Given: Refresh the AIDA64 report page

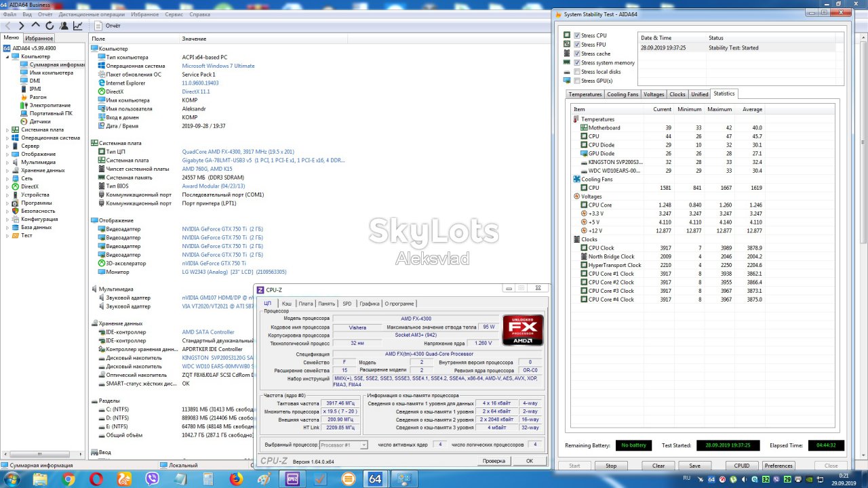Looking at the screenshot, I should click(x=50, y=26).
